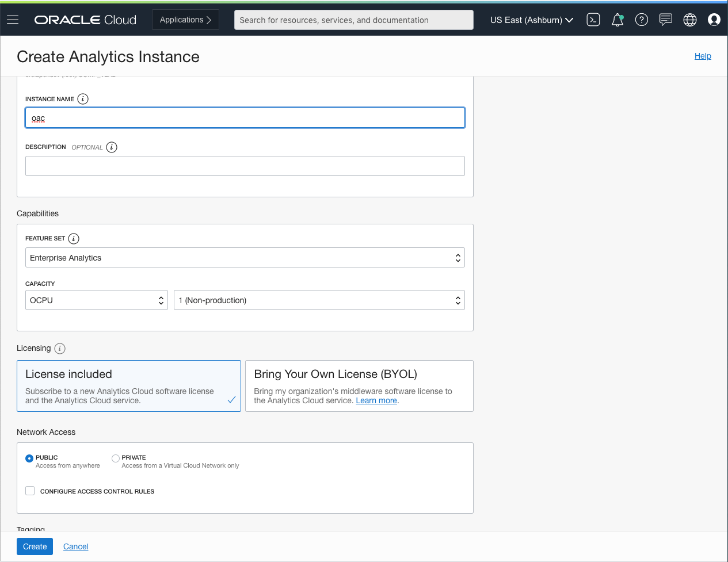Click the Licensing info icon
This screenshot has height=562, width=728.
click(x=59, y=348)
